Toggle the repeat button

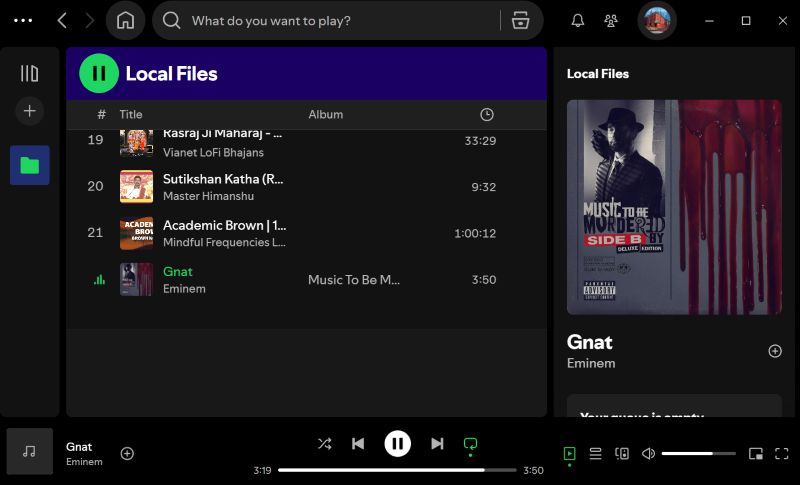click(x=470, y=444)
